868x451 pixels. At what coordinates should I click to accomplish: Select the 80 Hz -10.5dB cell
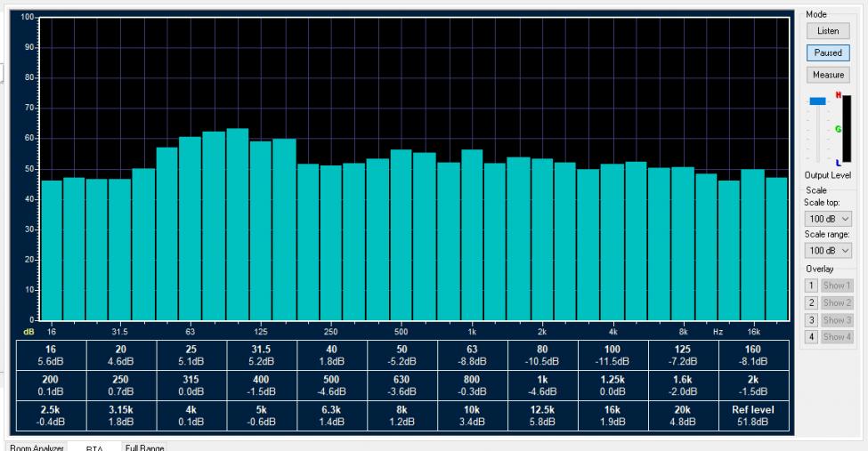tap(543, 355)
